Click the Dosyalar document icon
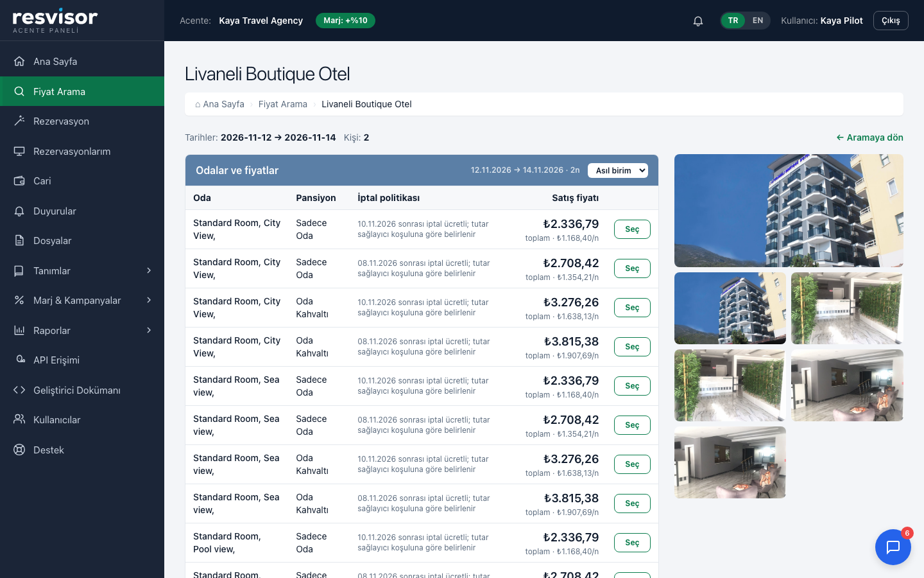This screenshot has height=578, width=924. point(19,240)
